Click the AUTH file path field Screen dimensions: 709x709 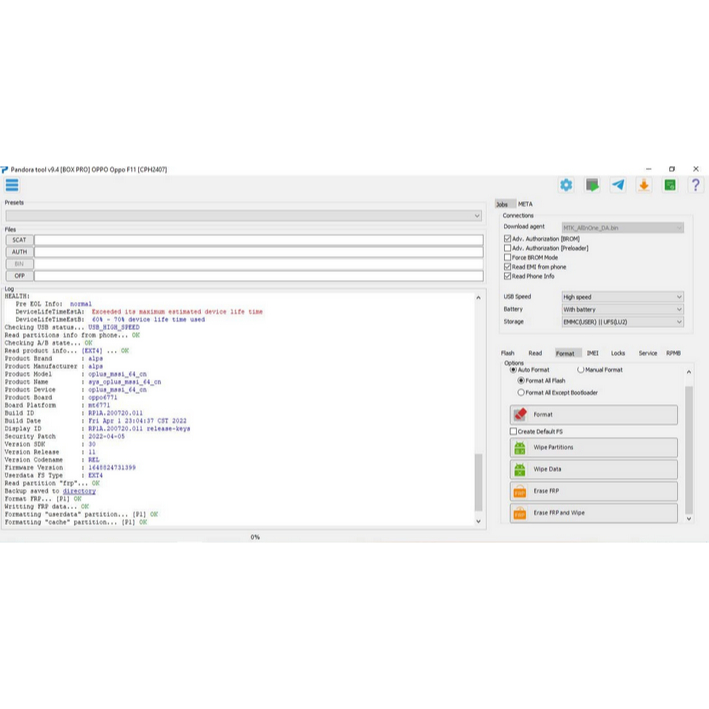tap(259, 252)
